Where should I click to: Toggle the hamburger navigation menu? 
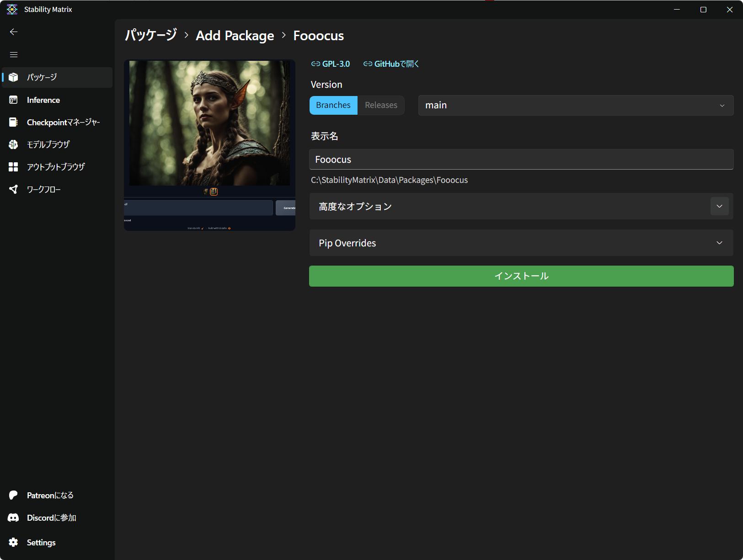[x=14, y=54]
